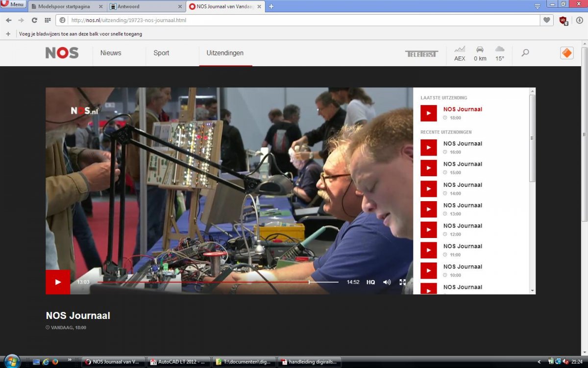Add page to bookmarks heart icon
This screenshot has height=368, width=588.
click(x=546, y=20)
